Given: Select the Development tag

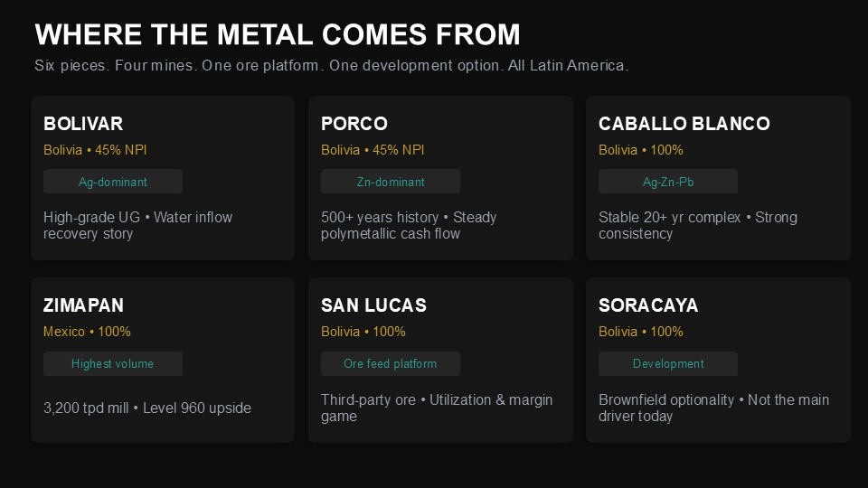Looking at the screenshot, I should (667, 363).
